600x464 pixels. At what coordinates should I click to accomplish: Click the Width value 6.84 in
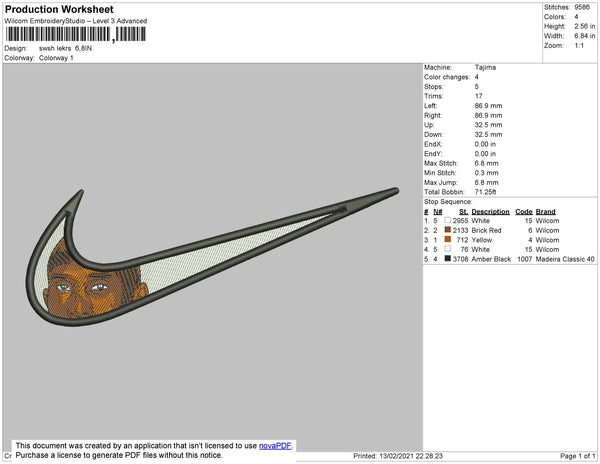click(x=585, y=36)
